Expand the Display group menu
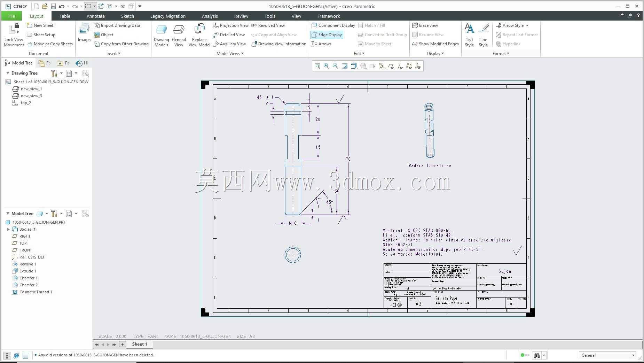Viewport: 644px width, 363px height. coord(435,54)
